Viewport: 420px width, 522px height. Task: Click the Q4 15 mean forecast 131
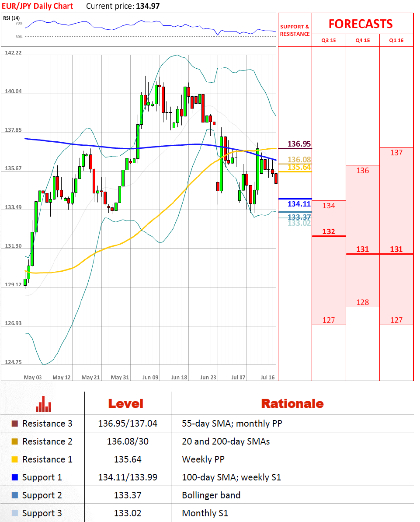point(362,249)
